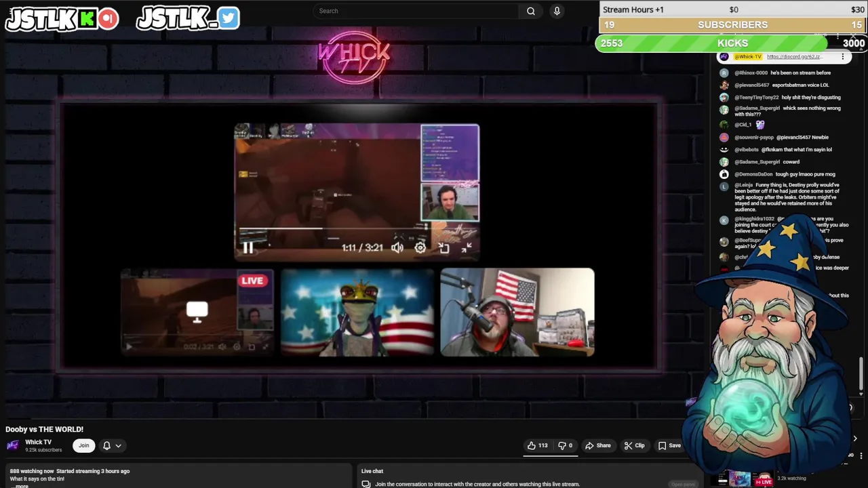The width and height of the screenshot is (868, 488).
Task: Click the Kick logo icon in JSTLK overlay
Action: [x=87, y=19]
